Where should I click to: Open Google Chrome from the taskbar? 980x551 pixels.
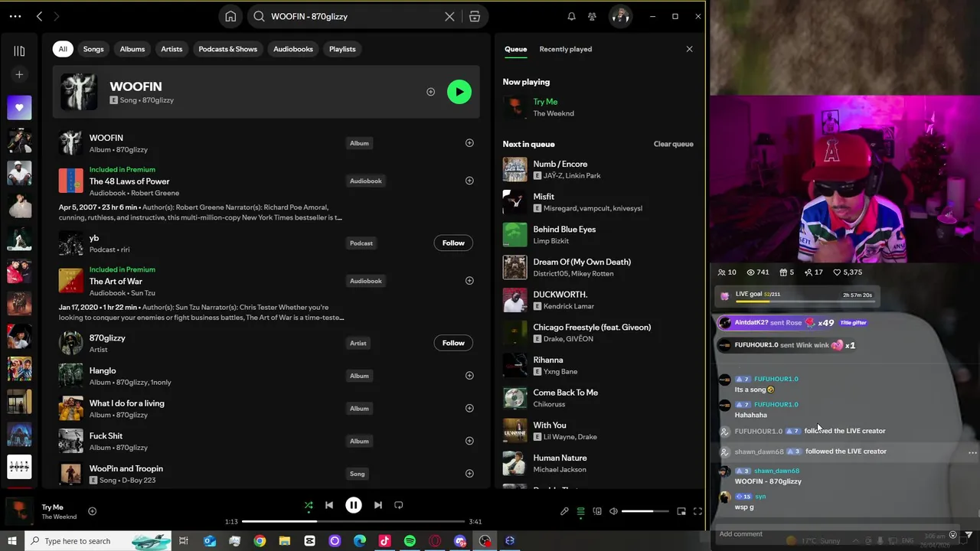click(260, 541)
